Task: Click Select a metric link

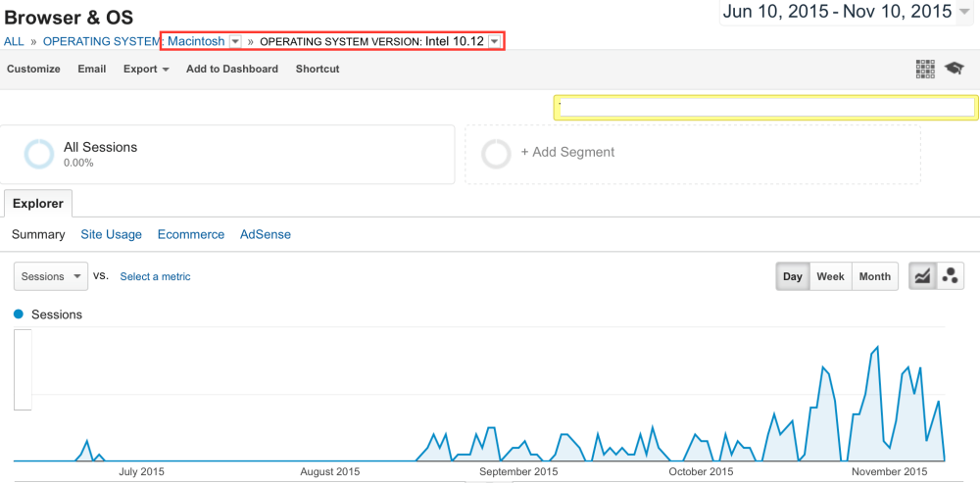Action: [155, 277]
